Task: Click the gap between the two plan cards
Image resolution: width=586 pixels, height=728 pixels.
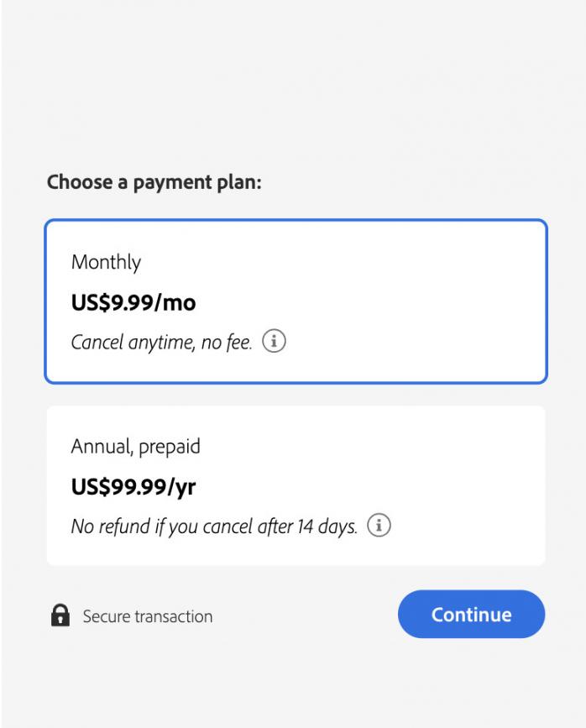Action: coord(296,395)
